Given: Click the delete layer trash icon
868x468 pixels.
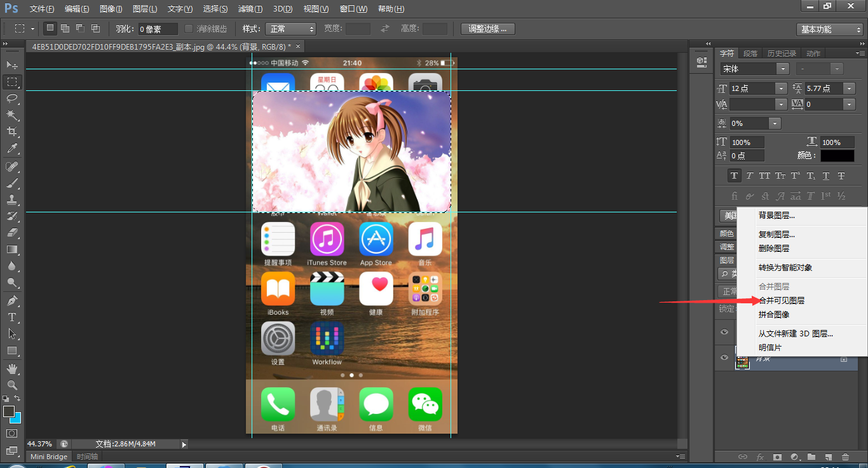Looking at the screenshot, I should click(x=845, y=457).
